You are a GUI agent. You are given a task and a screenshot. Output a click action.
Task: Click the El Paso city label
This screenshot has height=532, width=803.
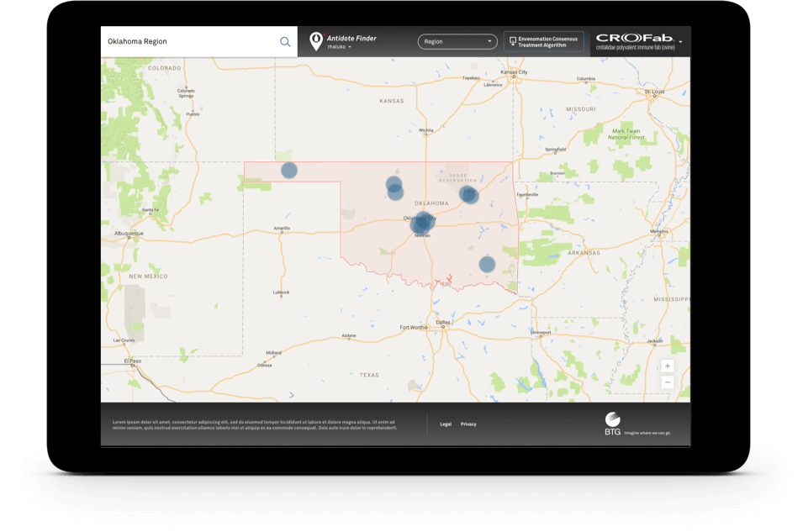coord(133,361)
